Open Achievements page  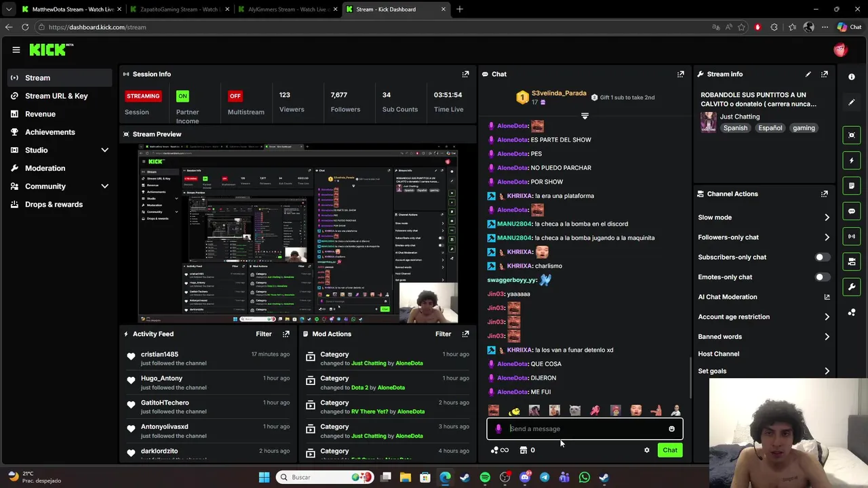[x=60, y=132]
